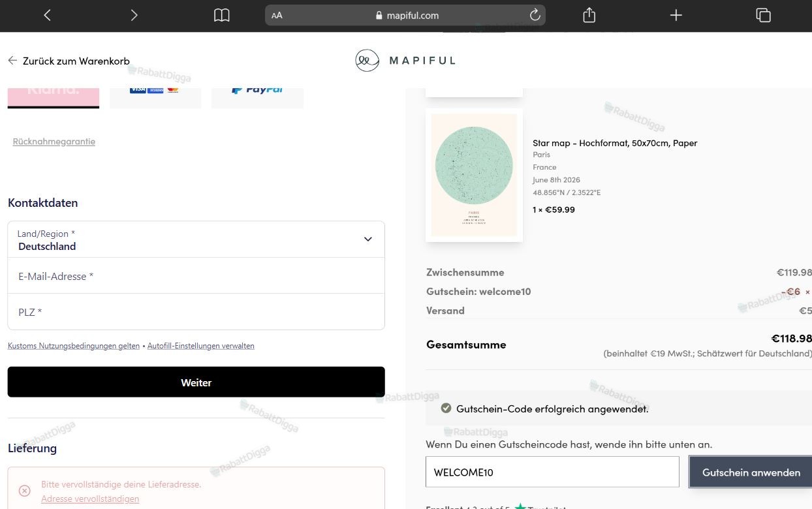Open the Rücknahmegarantie link
This screenshot has height=509, width=812.
click(54, 141)
